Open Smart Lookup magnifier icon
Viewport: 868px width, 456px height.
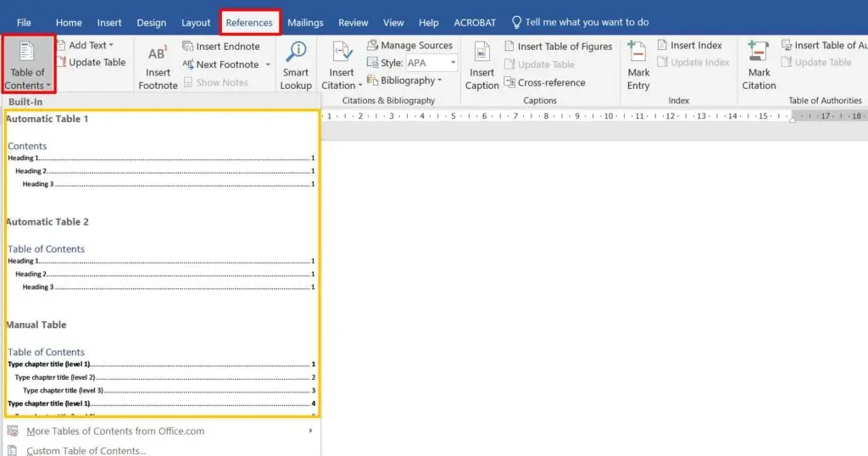(x=296, y=52)
